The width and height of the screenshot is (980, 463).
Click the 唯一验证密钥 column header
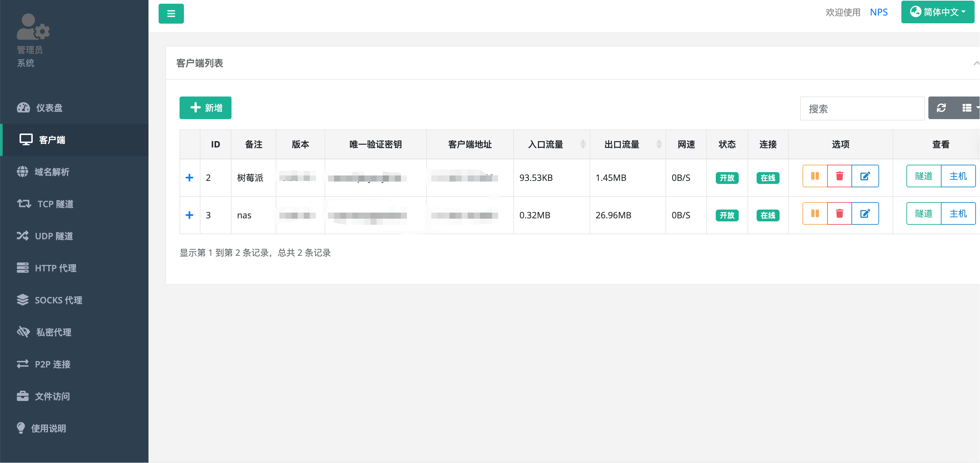point(376,144)
